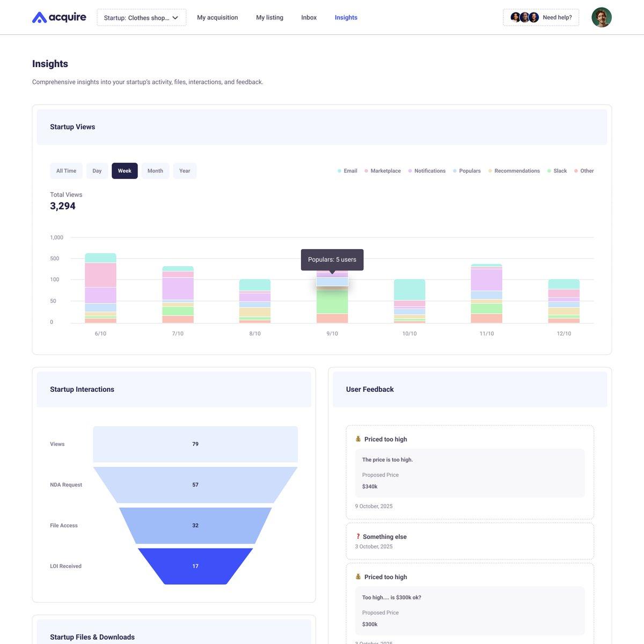The height and width of the screenshot is (644, 644).
Task: Switch the chart to 'Month' view
Action: (155, 170)
